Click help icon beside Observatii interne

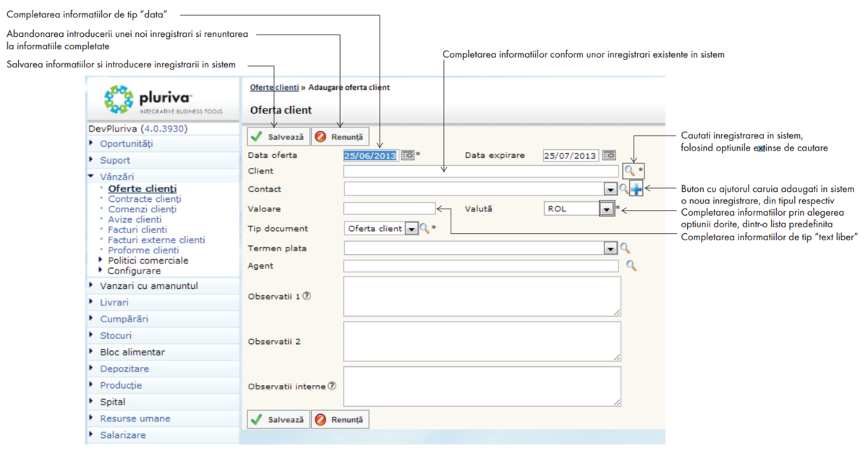[x=331, y=386]
